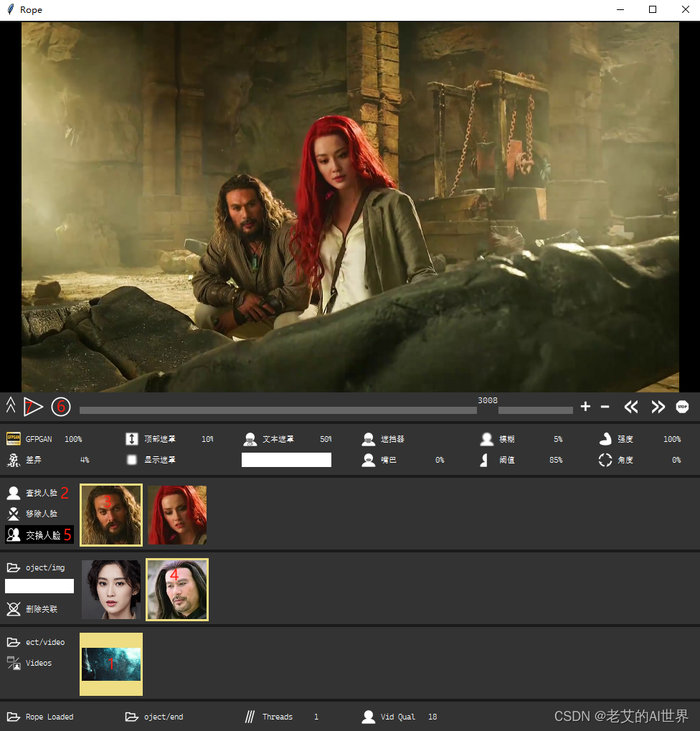Jump to the previous marker with the double-left arrows

[x=631, y=407]
